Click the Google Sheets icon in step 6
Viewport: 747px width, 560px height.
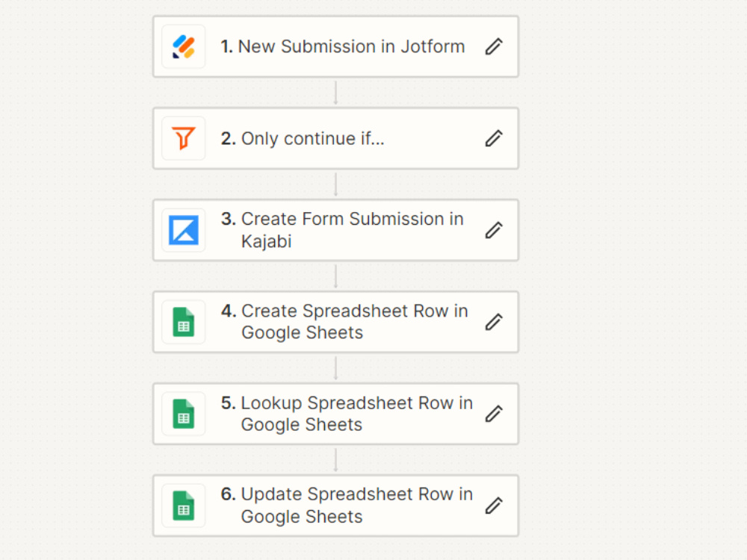(x=184, y=505)
